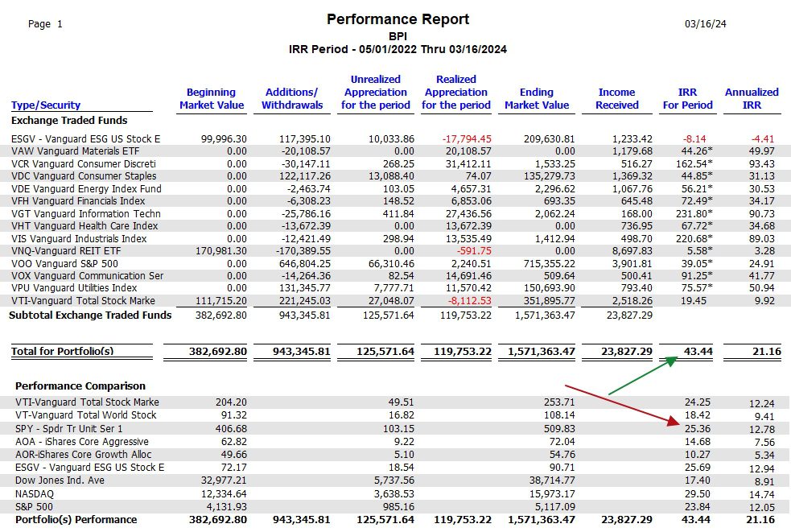This screenshot has height=532, width=791.
Task: Select the VAW Vanguard Materials ETF row
Action: [x=396, y=151]
